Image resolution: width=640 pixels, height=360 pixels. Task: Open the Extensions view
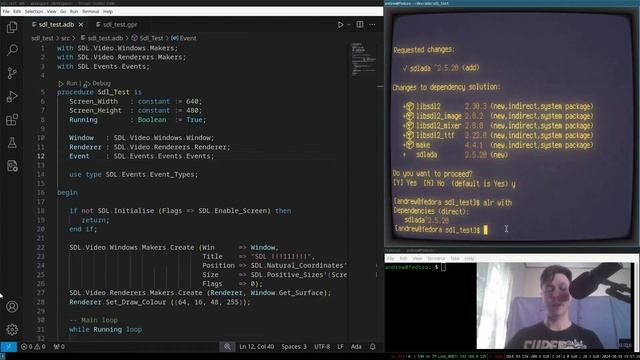pyautogui.click(x=12, y=120)
